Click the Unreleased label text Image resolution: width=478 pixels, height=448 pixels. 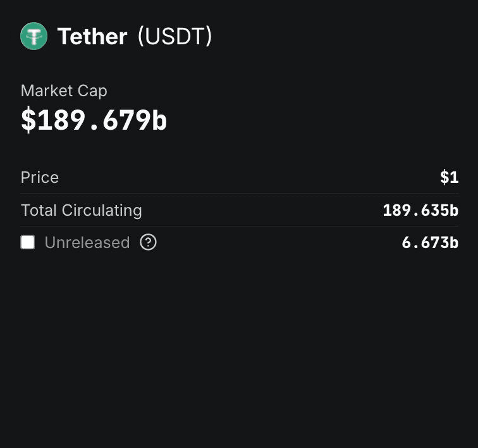(x=87, y=242)
